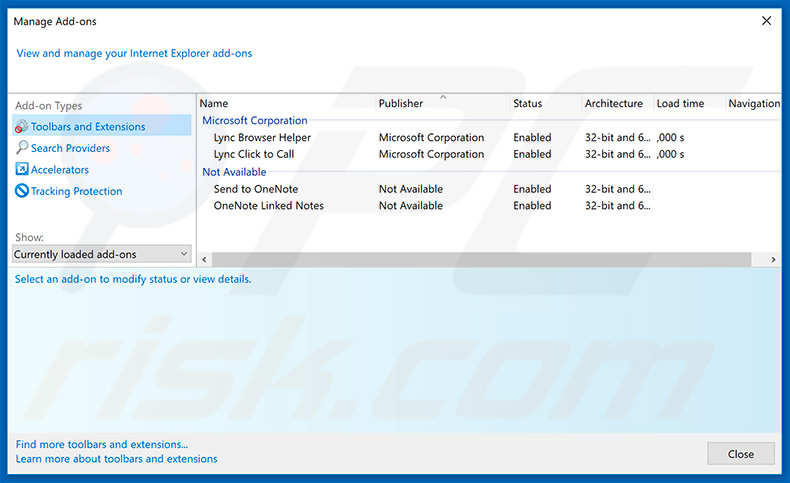Click Enabled status of OneNote Linked Notes
The image size is (790, 483).
click(x=532, y=205)
